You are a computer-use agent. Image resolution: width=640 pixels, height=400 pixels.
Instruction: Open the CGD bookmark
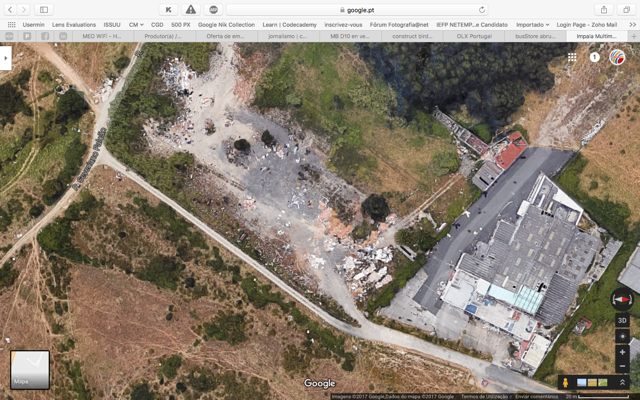coord(157,24)
